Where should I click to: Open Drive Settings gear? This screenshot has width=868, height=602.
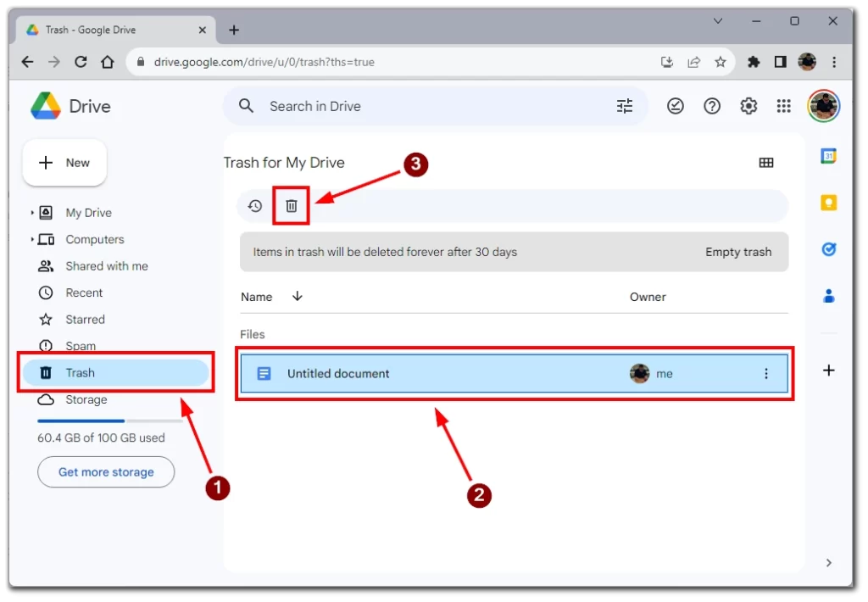click(748, 106)
